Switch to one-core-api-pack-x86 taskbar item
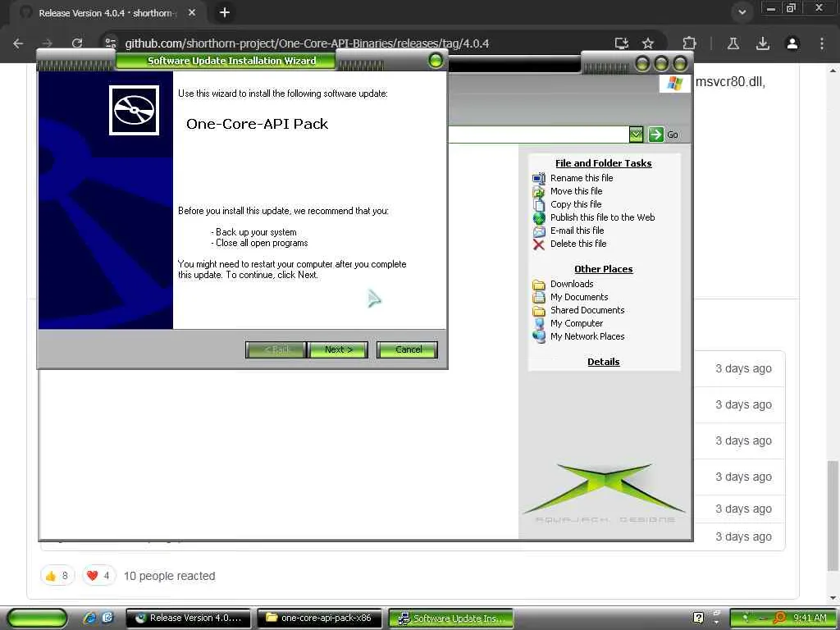This screenshot has width=840, height=630. [319, 619]
